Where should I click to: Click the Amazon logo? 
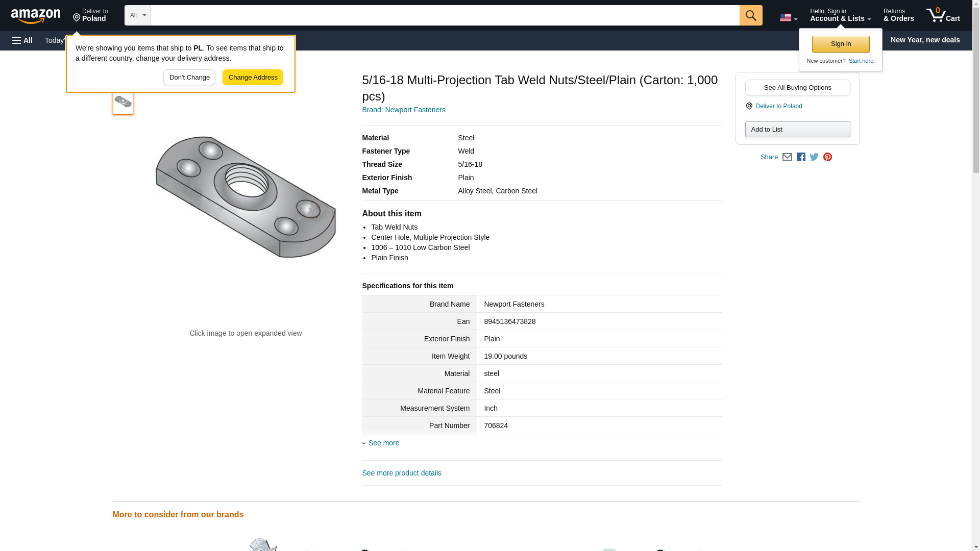point(36,16)
